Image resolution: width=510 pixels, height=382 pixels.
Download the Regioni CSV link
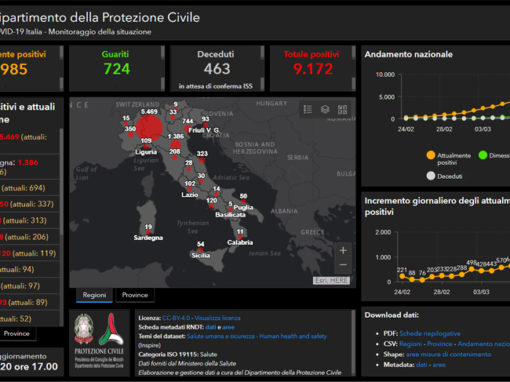coord(410,344)
